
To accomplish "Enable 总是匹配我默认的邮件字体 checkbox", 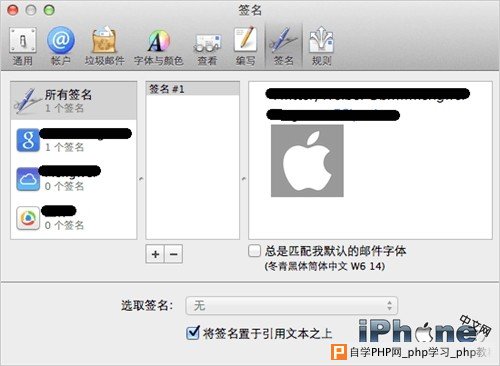I will [x=254, y=251].
